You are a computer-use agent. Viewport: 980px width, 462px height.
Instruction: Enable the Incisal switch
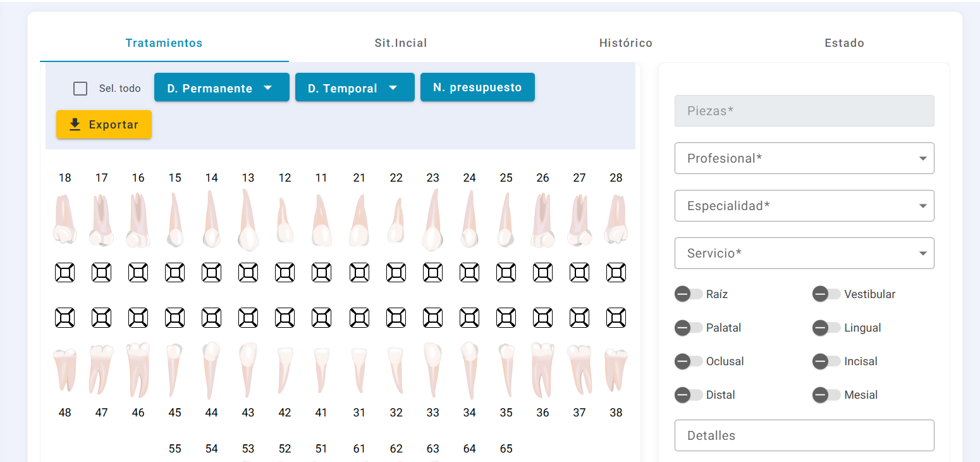pyautogui.click(x=826, y=361)
